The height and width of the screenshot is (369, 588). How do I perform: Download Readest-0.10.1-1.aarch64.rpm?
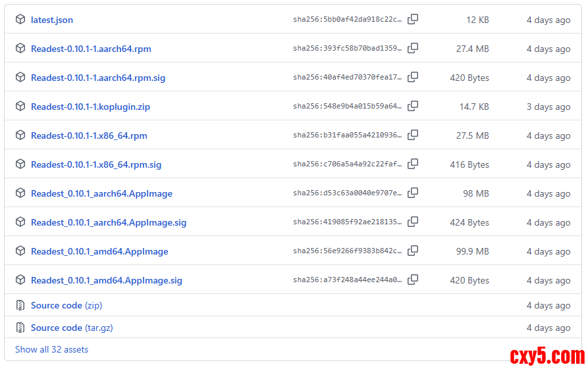(x=91, y=49)
